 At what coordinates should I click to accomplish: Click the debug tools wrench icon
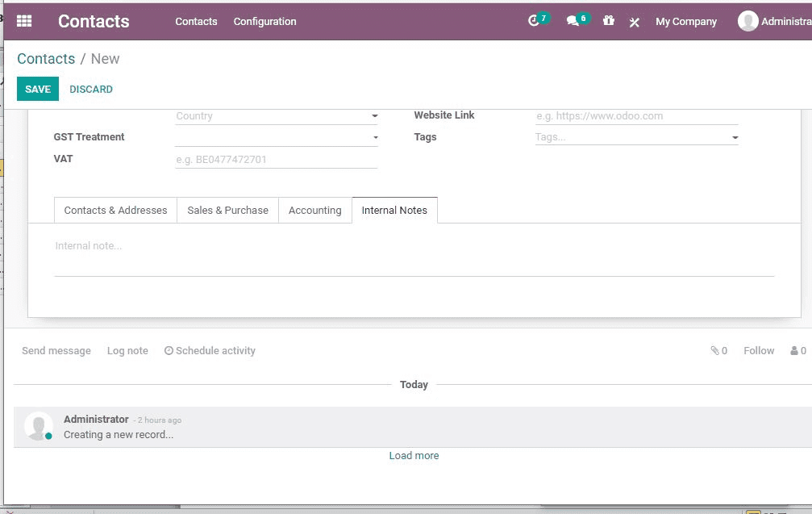(x=635, y=22)
